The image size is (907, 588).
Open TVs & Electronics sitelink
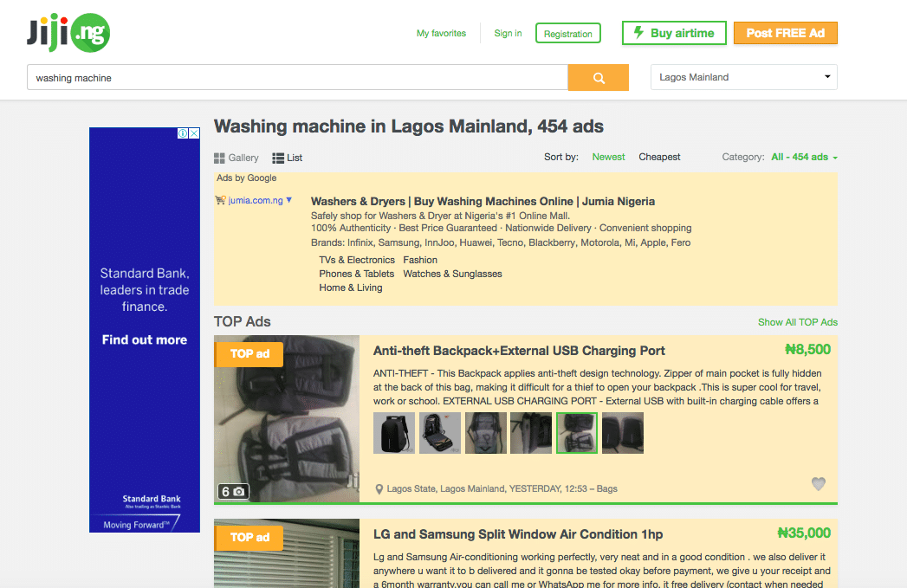[x=357, y=260]
